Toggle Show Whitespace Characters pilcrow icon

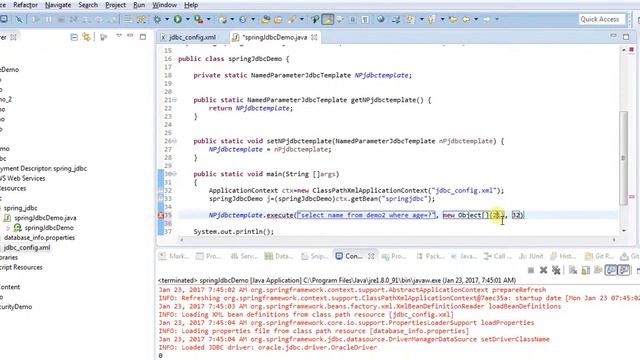point(365,19)
